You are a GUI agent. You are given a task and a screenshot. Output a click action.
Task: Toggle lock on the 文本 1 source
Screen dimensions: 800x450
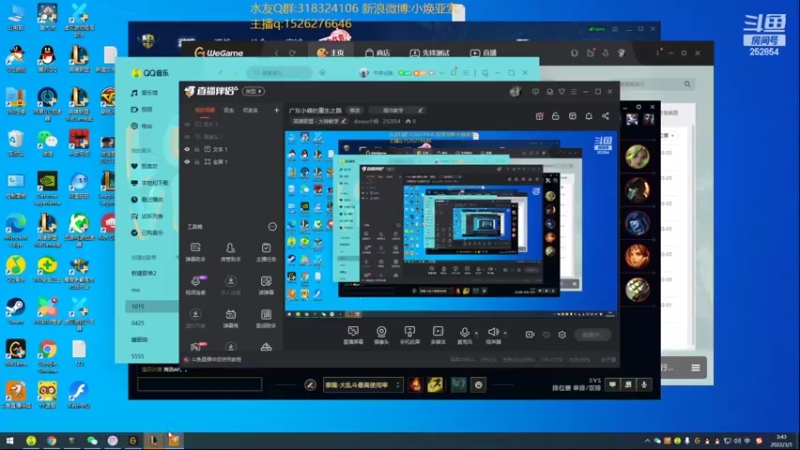[x=197, y=149]
